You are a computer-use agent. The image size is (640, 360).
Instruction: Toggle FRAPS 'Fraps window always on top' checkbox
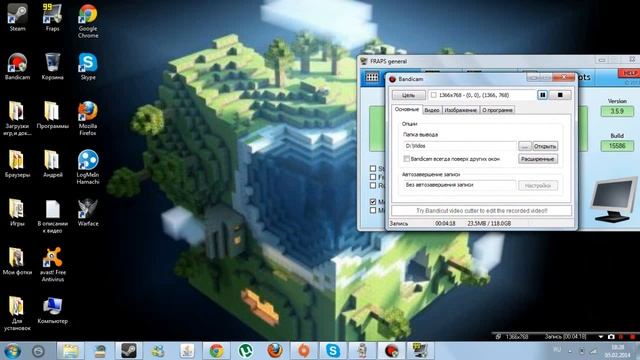(x=373, y=177)
